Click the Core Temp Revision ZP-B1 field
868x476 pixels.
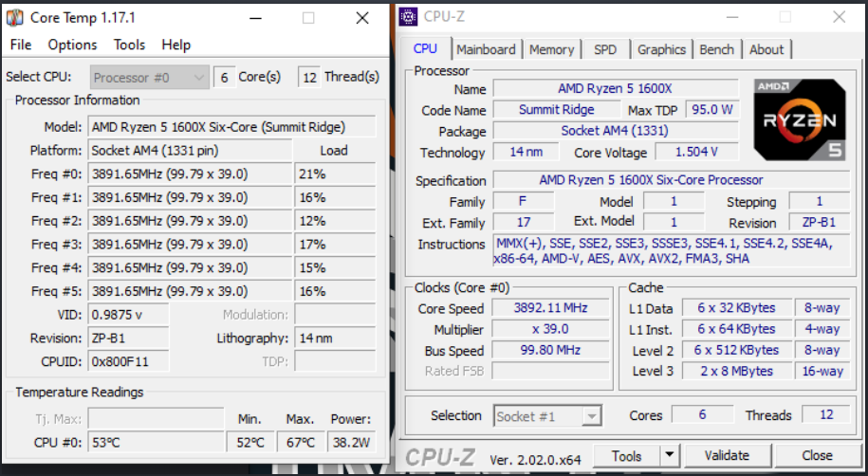tap(128, 339)
